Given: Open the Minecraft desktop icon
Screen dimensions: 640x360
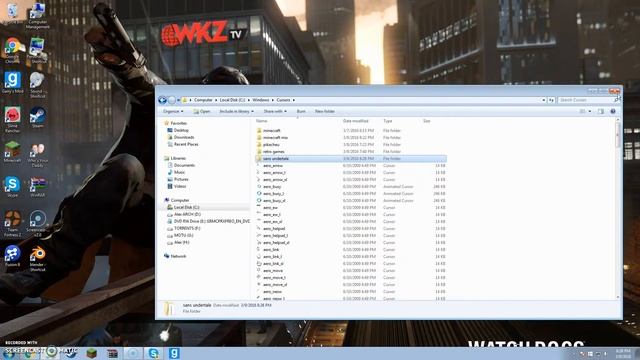Looking at the screenshot, I should [12, 152].
